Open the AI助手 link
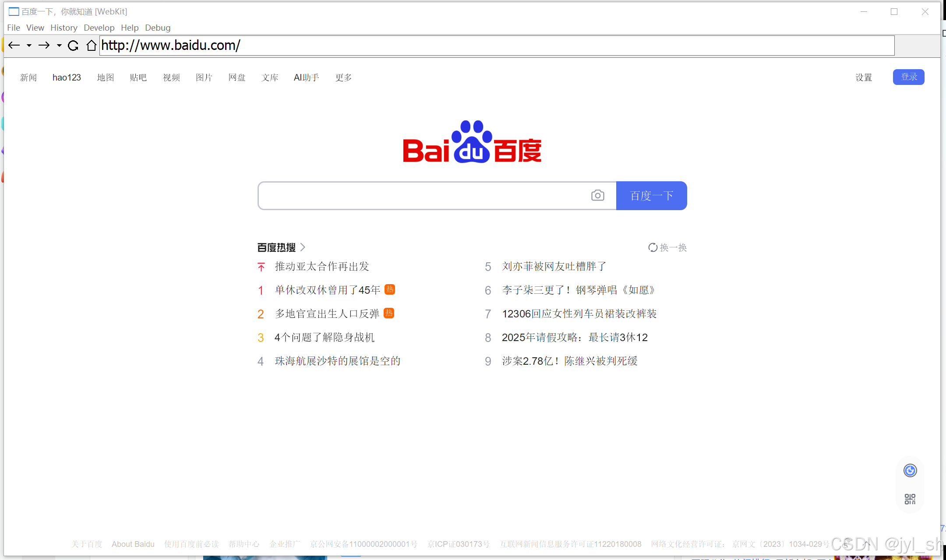Image resolution: width=946 pixels, height=560 pixels. [307, 77]
